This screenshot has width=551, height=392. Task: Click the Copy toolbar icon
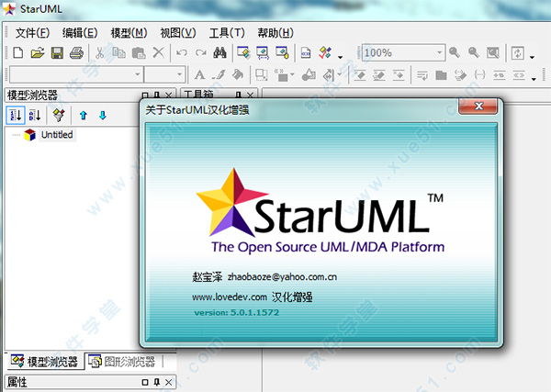point(118,53)
